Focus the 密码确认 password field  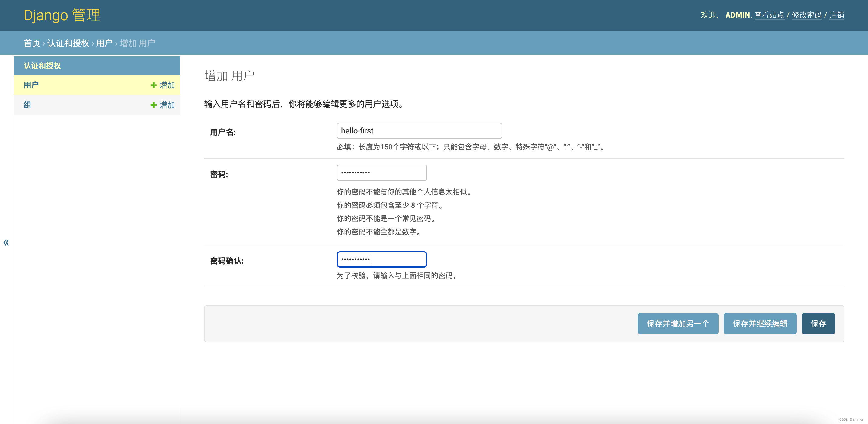point(382,259)
